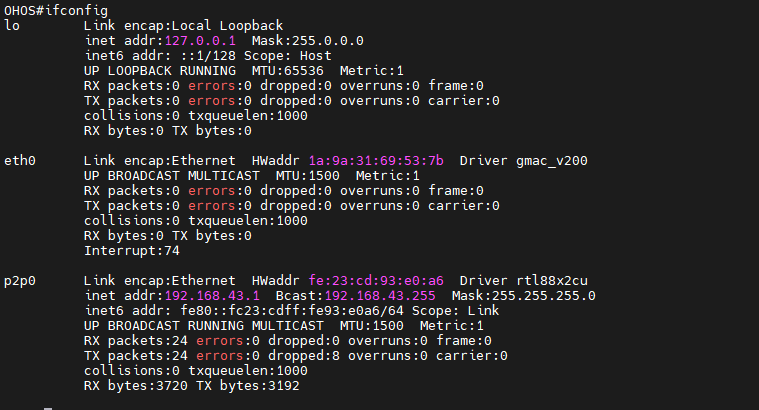Click the Driver gmac_v200 text

(523, 161)
